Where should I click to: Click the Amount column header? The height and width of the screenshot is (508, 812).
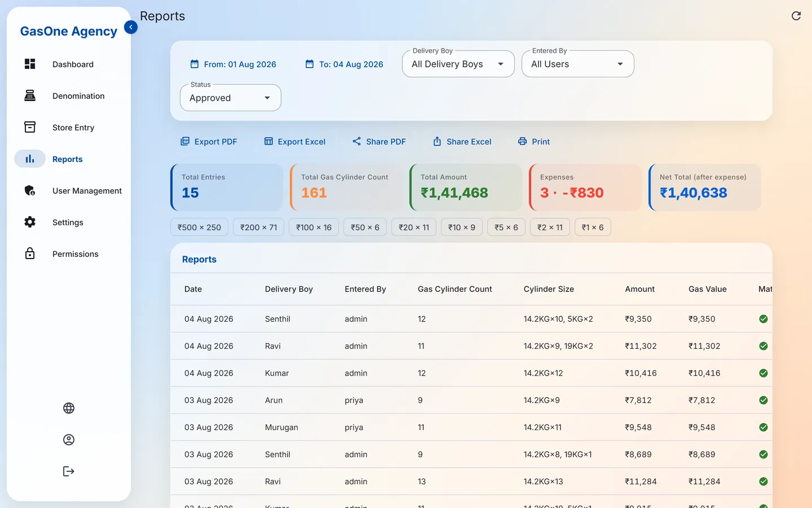pyautogui.click(x=639, y=289)
